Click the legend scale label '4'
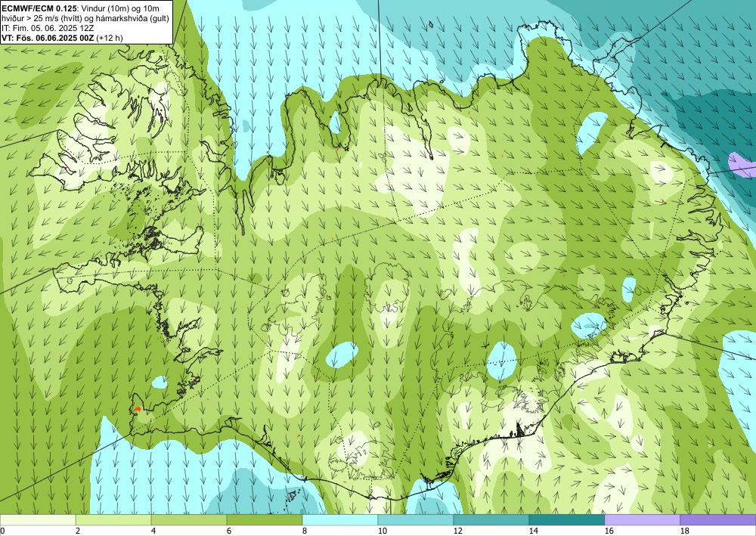756x536 pixels. coord(153,531)
